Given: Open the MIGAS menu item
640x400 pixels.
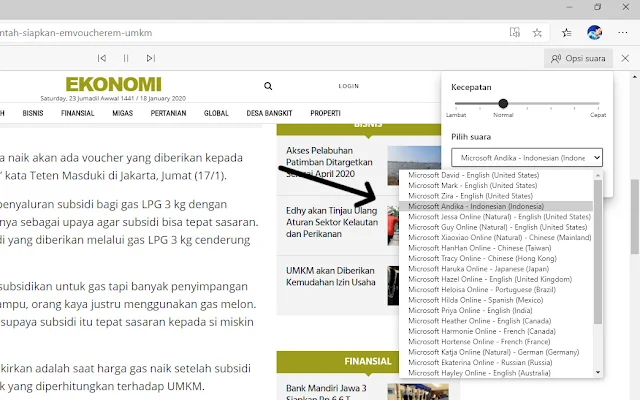Looking at the screenshot, I should click(122, 113).
